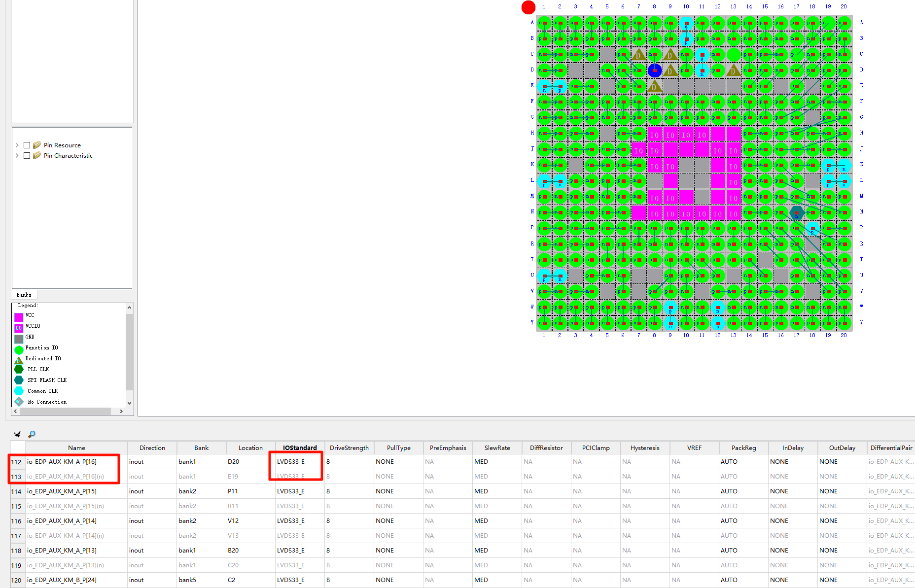
Task: Check the Pin Characteristic checkbox
Action: tap(27, 155)
